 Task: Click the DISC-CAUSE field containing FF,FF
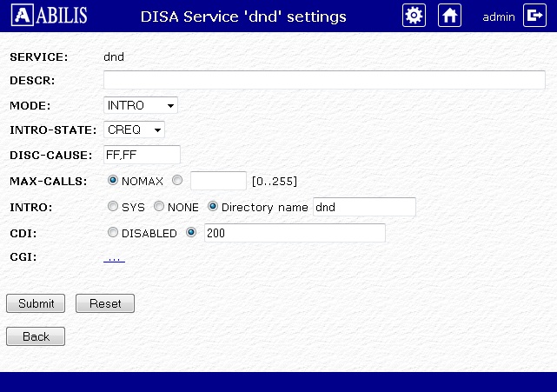pos(142,155)
